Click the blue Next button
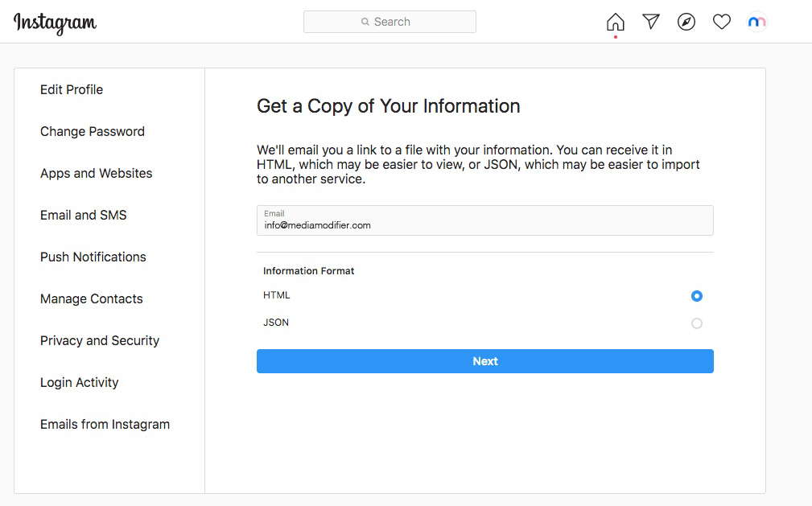The width and height of the screenshot is (812, 506). click(485, 361)
